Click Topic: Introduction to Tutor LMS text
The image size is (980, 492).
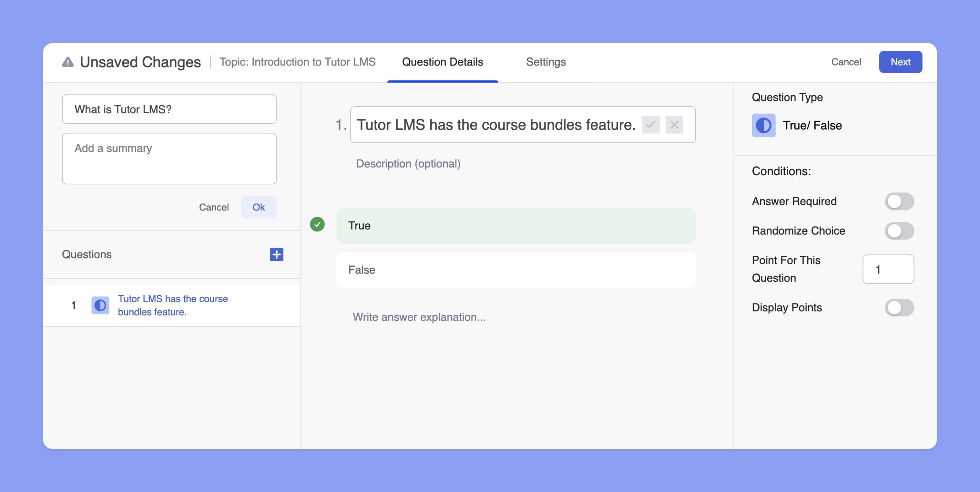point(297,62)
